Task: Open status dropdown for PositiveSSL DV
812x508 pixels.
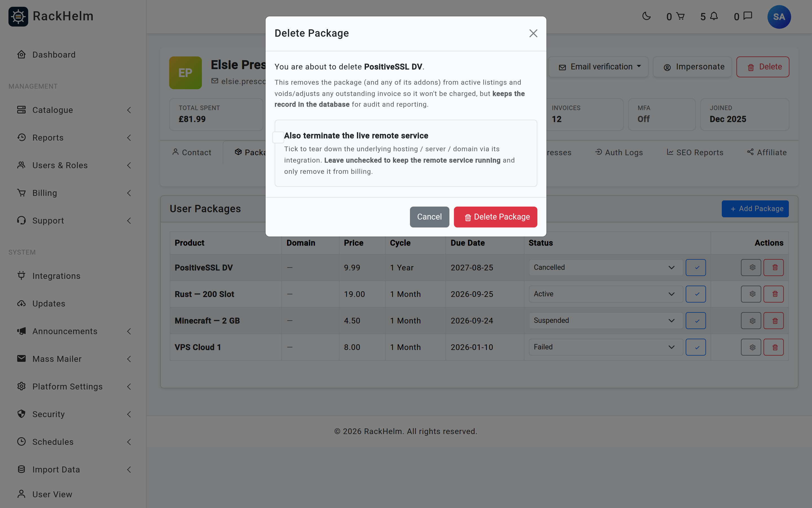Action: click(x=606, y=268)
